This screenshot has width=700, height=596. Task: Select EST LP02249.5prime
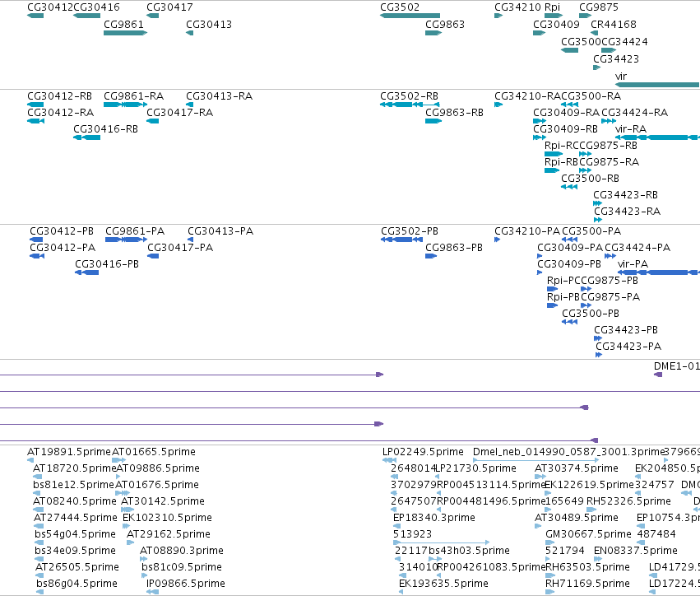[x=423, y=452]
